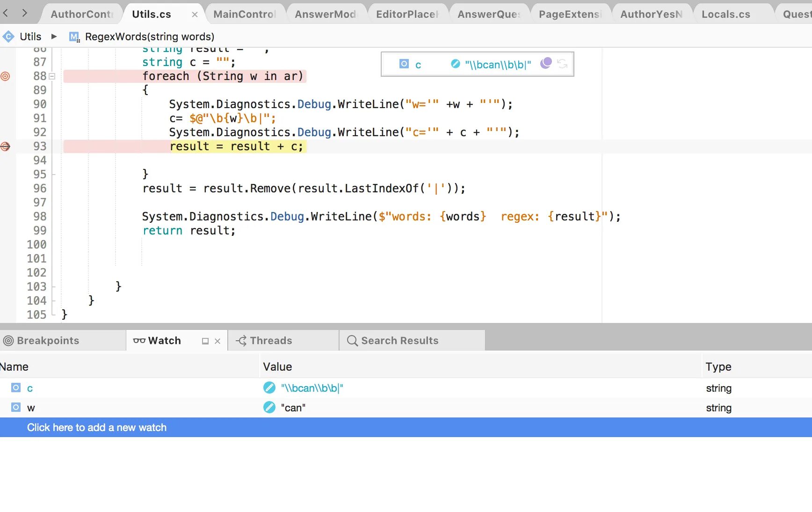Click string type of watch w
Image resolution: width=812 pixels, height=512 pixels.
[x=719, y=408]
